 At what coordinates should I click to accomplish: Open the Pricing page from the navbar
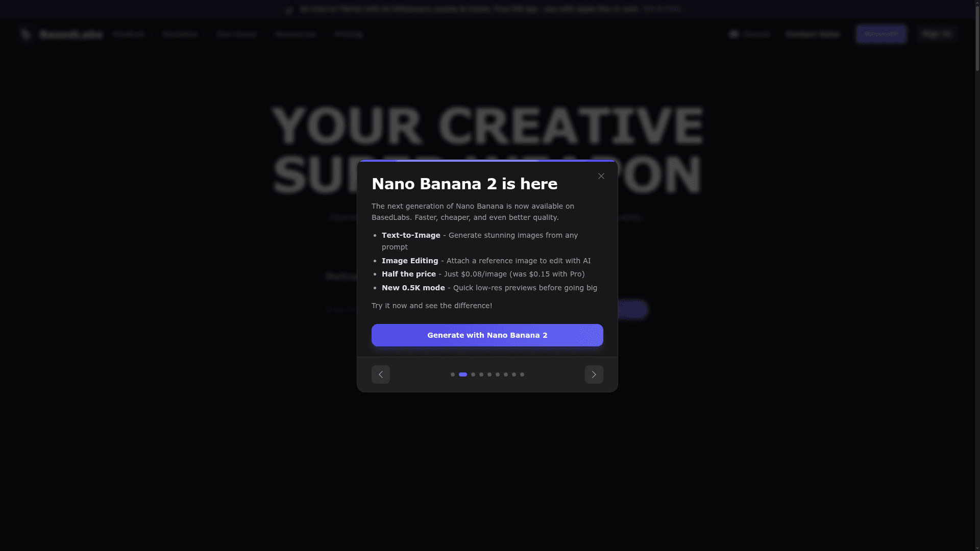(349, 34)
